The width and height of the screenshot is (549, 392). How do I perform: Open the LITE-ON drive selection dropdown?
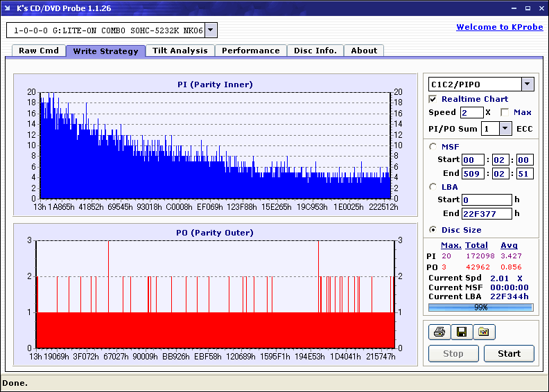[211, 30]
